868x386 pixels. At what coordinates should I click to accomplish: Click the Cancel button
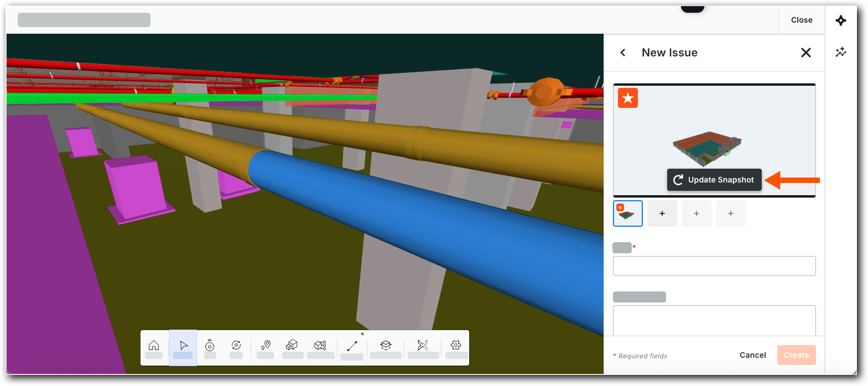click(x=753, y=355)
